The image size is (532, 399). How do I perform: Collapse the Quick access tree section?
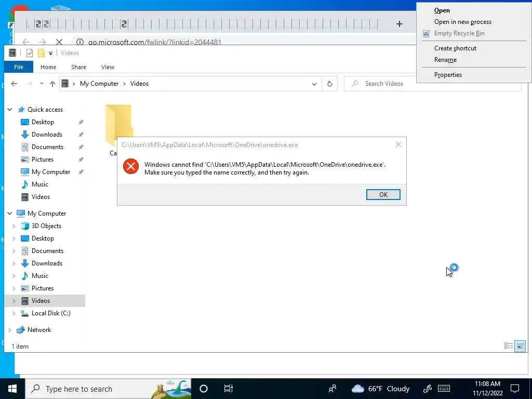pos(10,110)
